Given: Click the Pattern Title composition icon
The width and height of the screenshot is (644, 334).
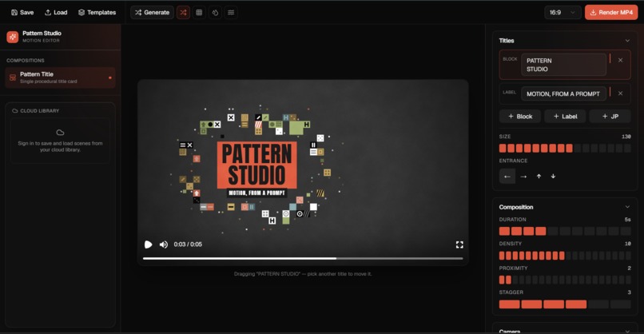Looking at the screenshot, I should pos(13,78).
